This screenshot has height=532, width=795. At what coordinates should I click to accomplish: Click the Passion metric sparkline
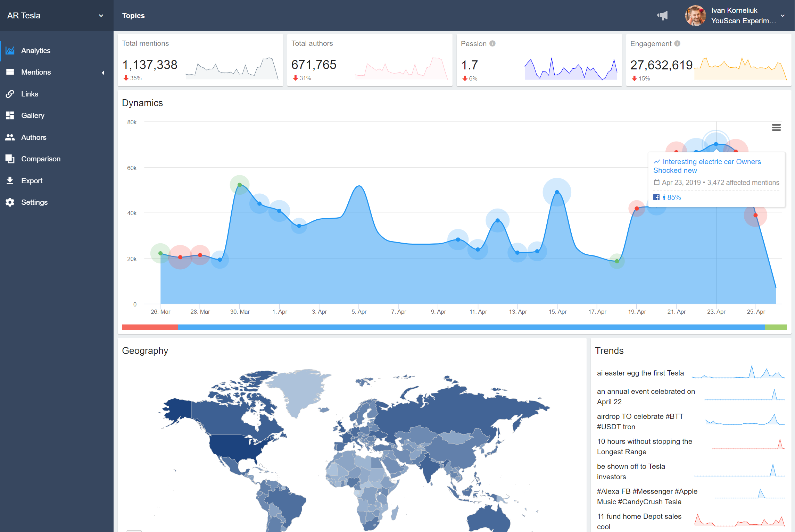[571, 69]
